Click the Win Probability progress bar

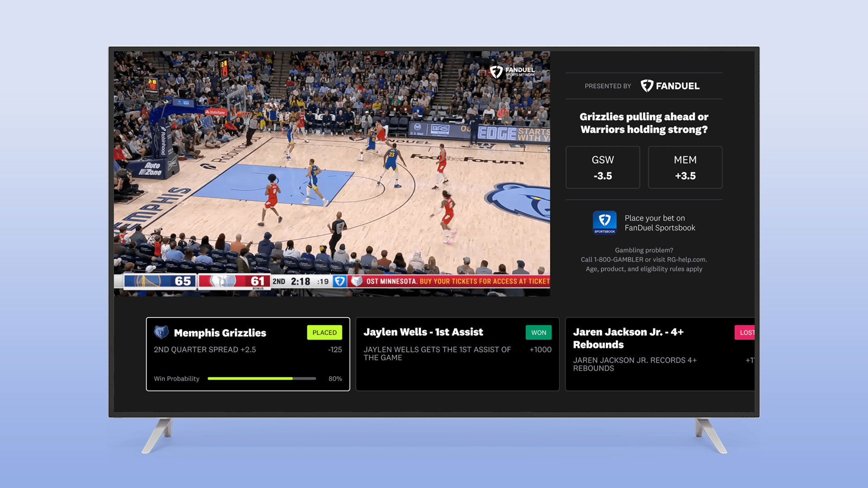(261, 379)
